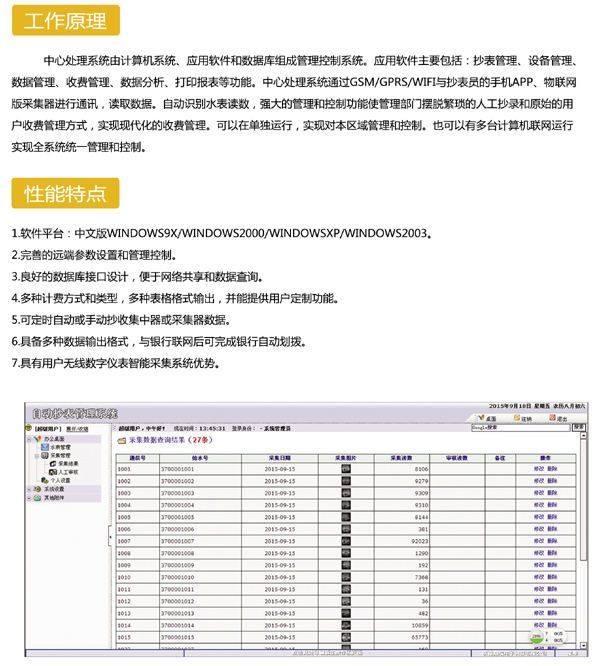Click the 其他附件 icon in tree
The image size is (600, 666).
pos(37,497)
